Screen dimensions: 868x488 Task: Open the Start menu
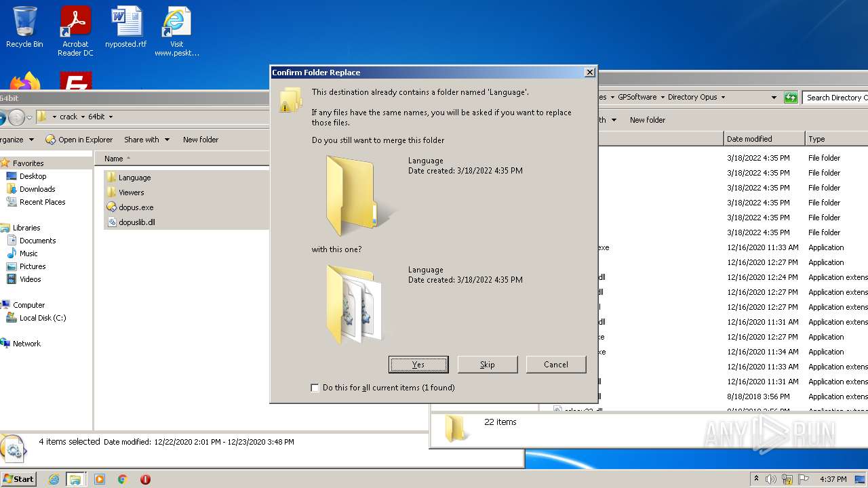(18, 479)
